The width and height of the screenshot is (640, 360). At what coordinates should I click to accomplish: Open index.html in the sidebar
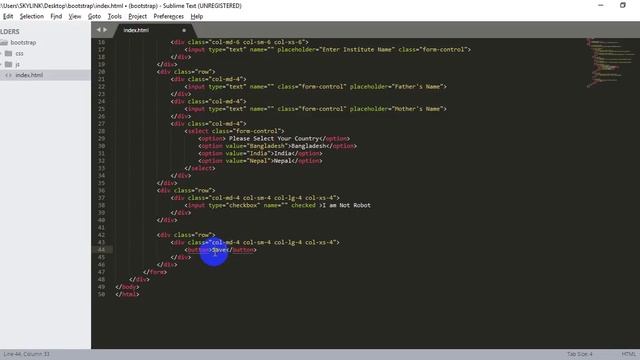(x=29, y=75)
